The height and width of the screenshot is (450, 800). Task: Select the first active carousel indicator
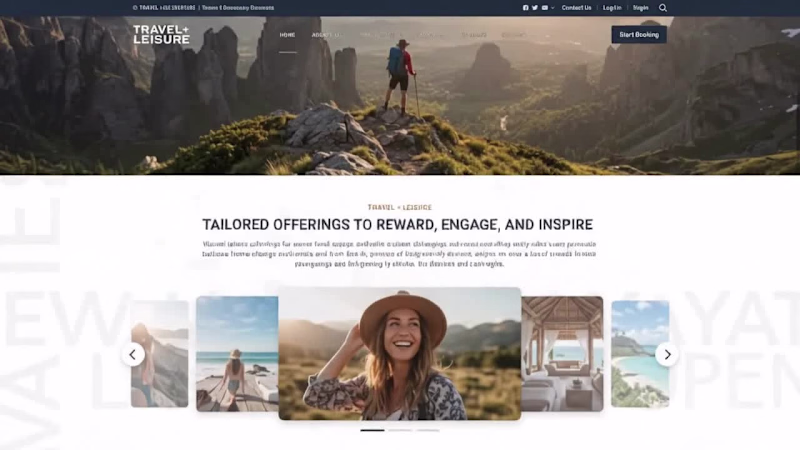point(372,430)
